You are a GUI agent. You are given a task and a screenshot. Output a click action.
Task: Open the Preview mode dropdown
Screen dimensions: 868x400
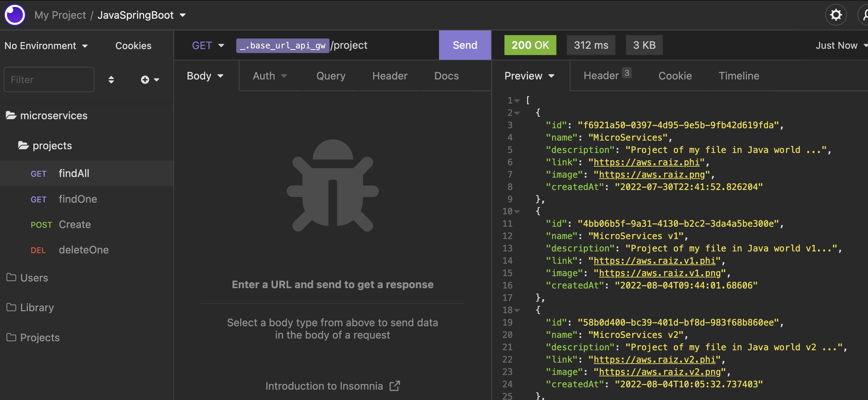point(529,76)
